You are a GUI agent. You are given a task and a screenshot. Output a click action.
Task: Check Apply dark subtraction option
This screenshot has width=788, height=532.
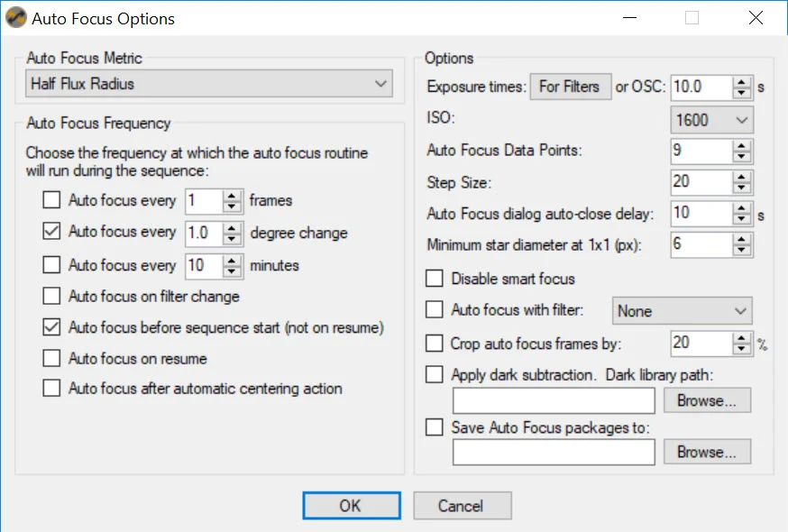pos(435,374)
